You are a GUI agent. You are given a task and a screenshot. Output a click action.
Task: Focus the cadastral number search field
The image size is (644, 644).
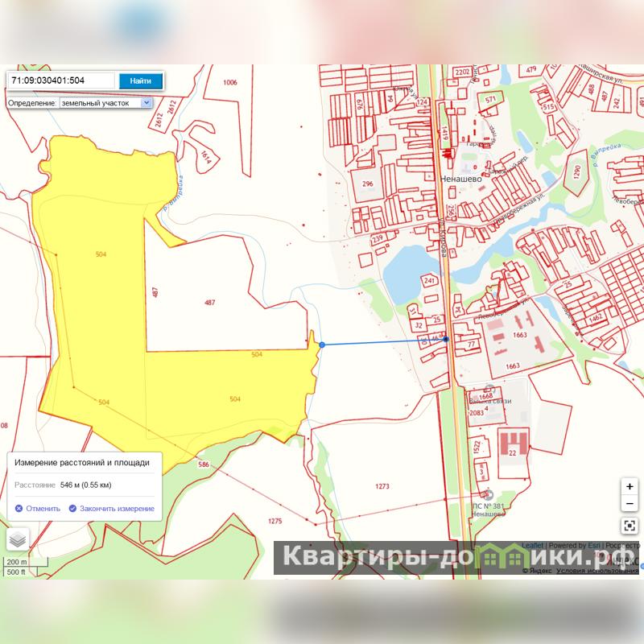(60, 80)
